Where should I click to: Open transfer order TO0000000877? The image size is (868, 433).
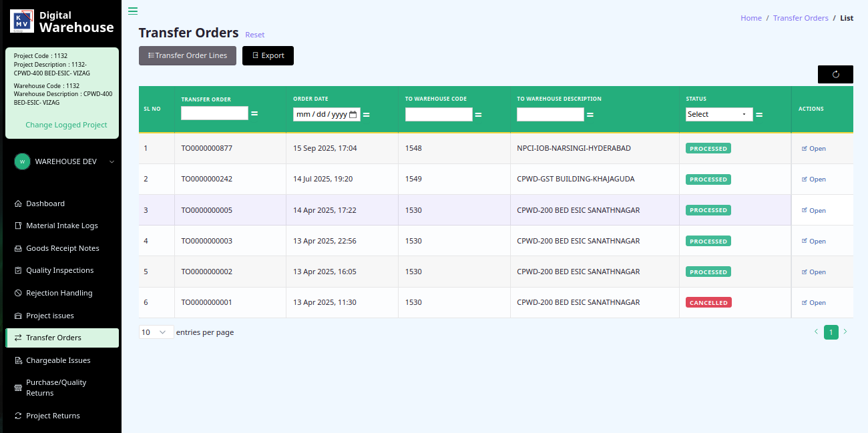pos(814,149)
